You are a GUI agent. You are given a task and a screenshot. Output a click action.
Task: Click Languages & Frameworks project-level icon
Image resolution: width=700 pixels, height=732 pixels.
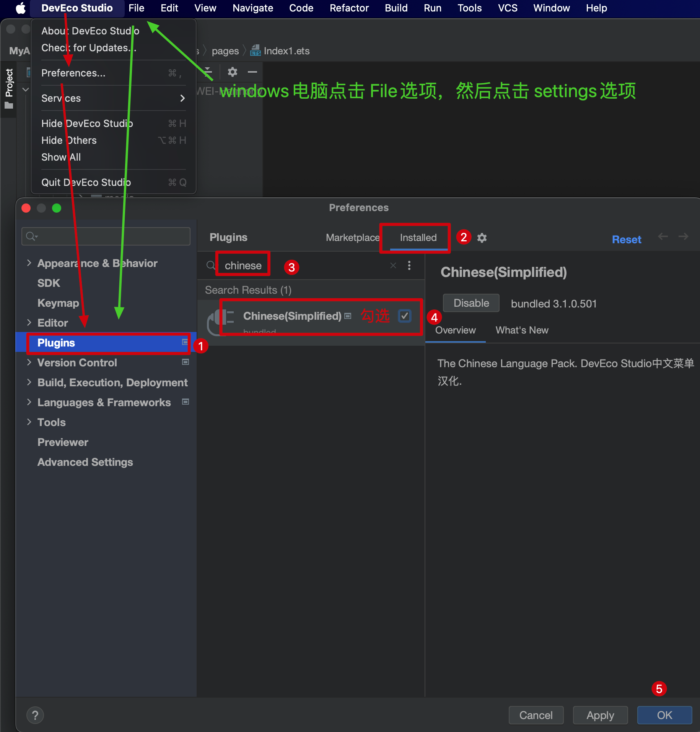coord(186,402)
